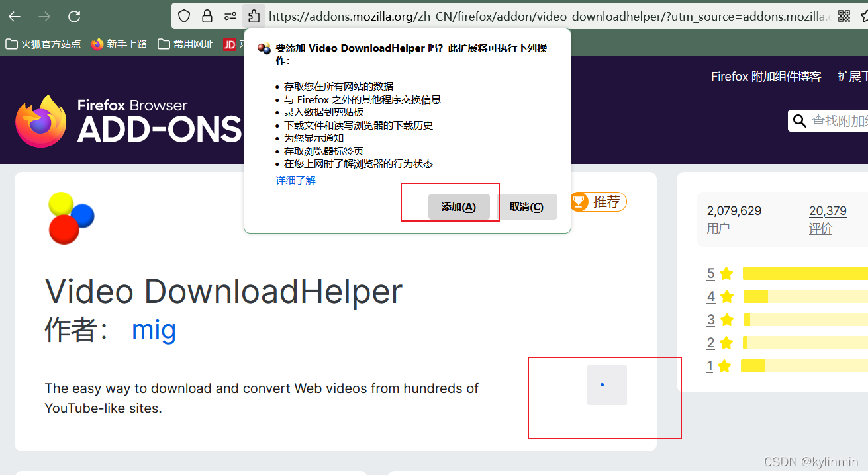The width and height of the screenshot is (868, 475).
Task: Click the JD bookmark icon
Action: point(230,44)
